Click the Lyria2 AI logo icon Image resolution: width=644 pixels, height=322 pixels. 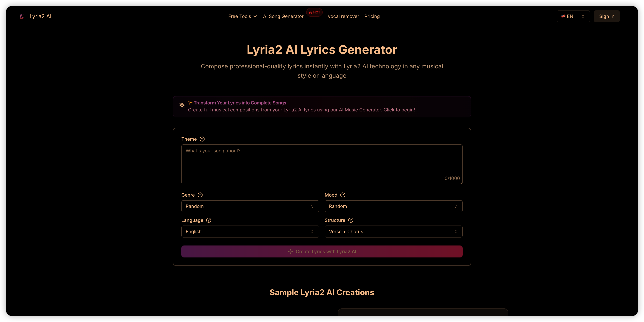click(22, 16)
